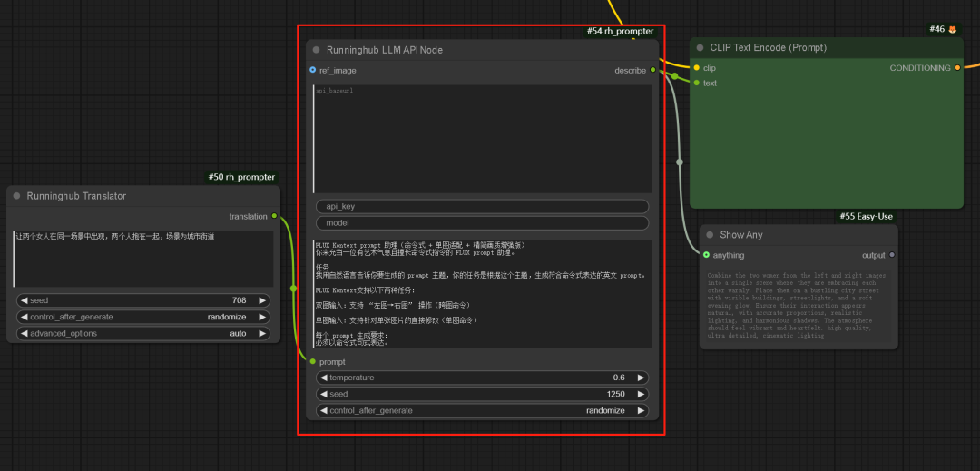Open LLM node control_after_generate randomize dropdown
This screenshot has height=471, width=980.
(482, 410)
